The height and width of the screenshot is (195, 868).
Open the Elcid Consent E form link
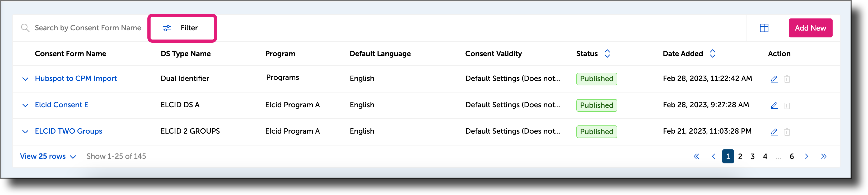[62, 105]
